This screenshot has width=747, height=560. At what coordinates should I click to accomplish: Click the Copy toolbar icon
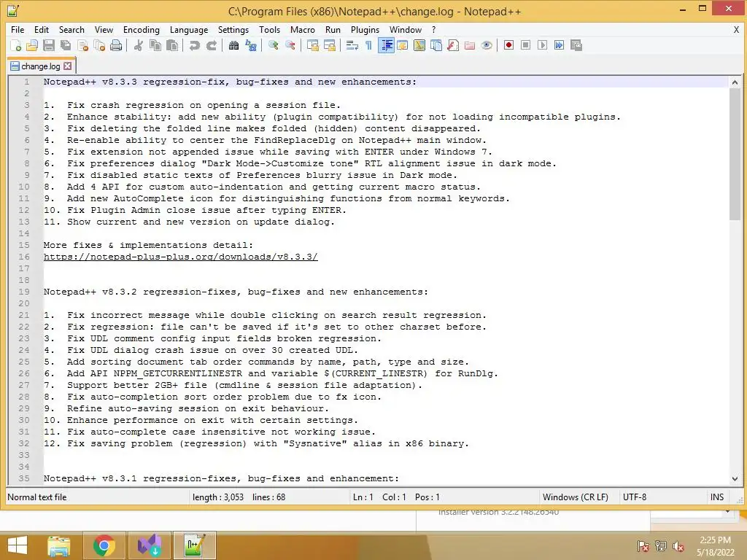[155, 45]
